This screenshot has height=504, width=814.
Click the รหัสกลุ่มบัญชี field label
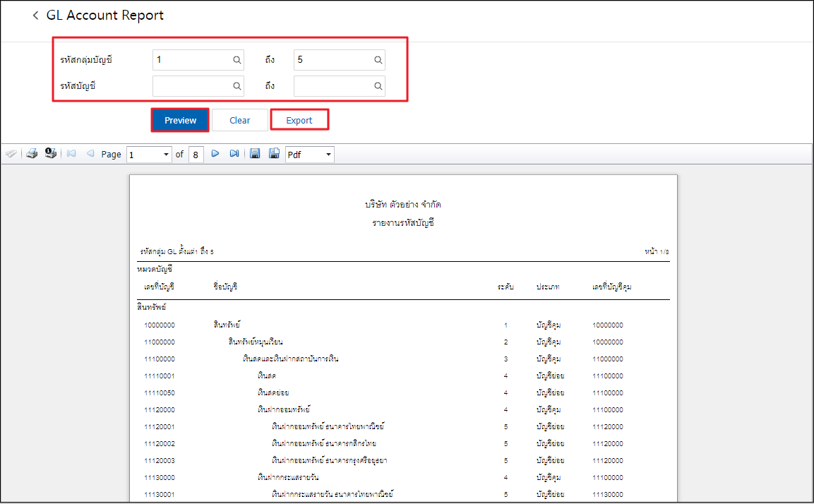[x=86, y=60]
